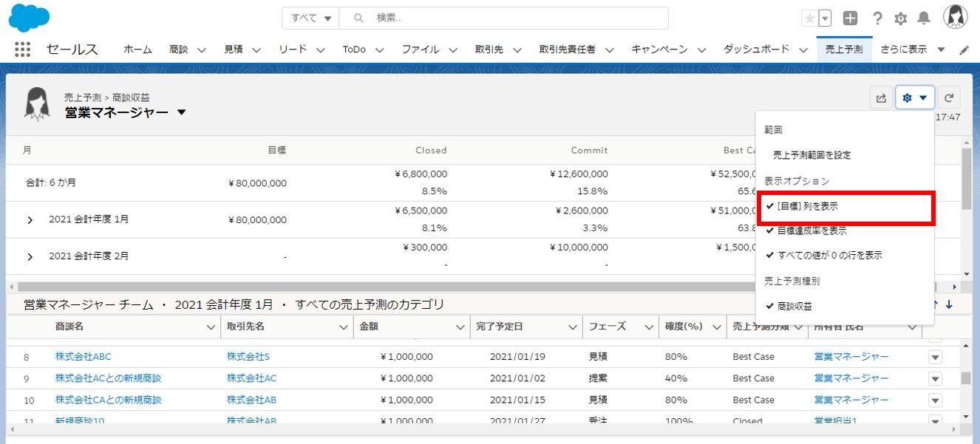Open the フェーズ column menu chevron
The height and width of the screenshot is (444, 980).
pyautogui.click(x=650, y=327)
